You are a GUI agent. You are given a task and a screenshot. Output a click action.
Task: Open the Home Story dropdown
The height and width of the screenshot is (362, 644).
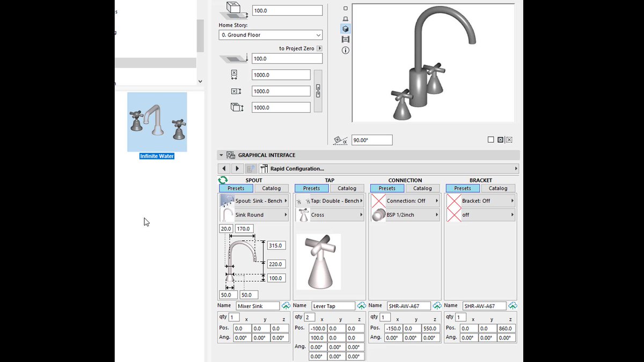pos(270,35)
